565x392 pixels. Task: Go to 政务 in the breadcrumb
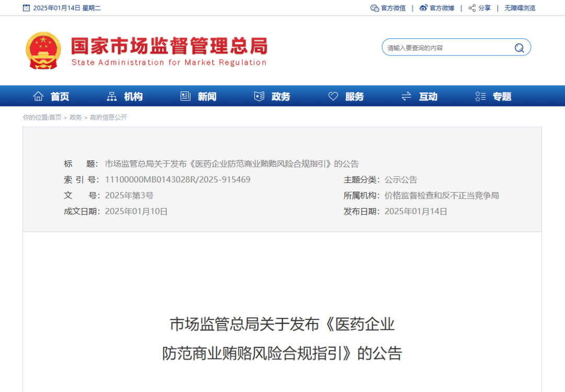pyautogui.click(x=75, y=118)
